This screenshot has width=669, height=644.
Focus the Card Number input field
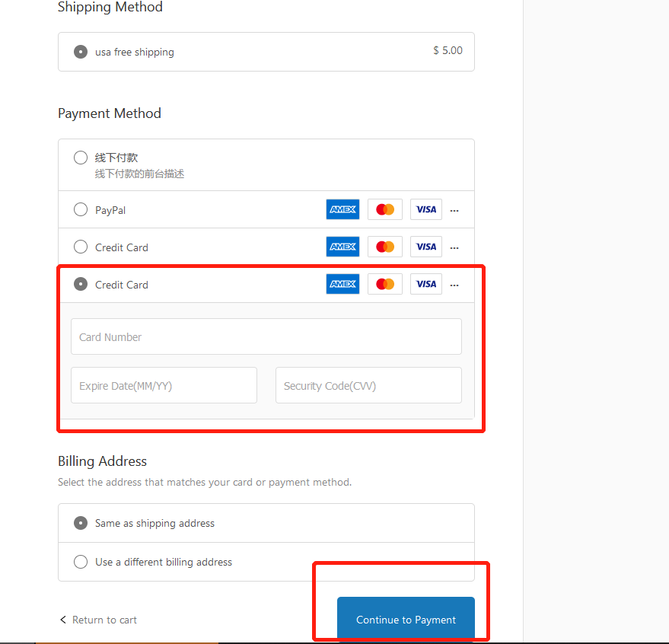point(266,336)
